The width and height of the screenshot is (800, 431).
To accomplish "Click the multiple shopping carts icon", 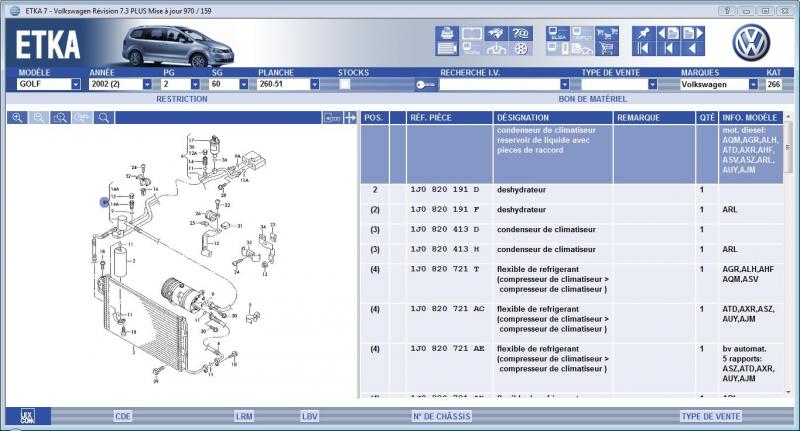I will click(x=607, y=34).
